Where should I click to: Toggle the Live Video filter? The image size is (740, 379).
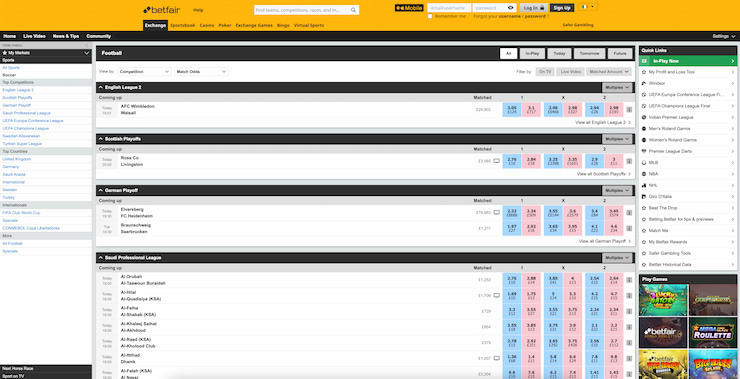click(570, 72)
